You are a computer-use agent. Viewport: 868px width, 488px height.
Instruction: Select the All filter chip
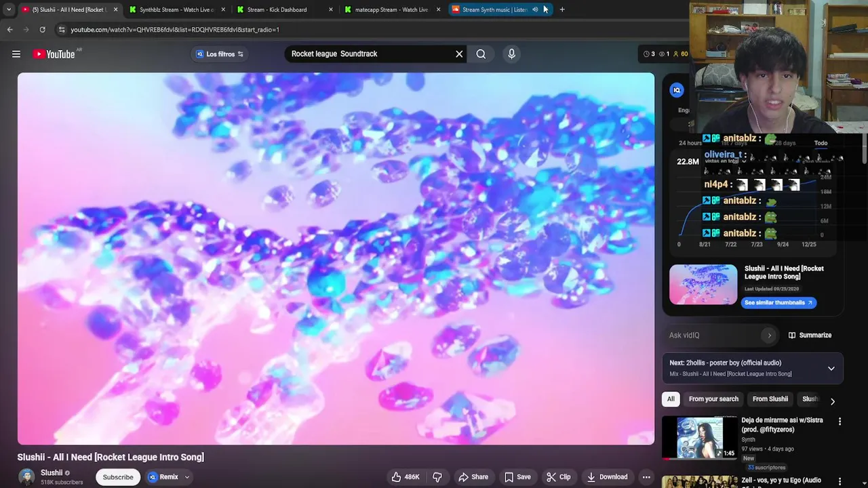coord(671,399)
